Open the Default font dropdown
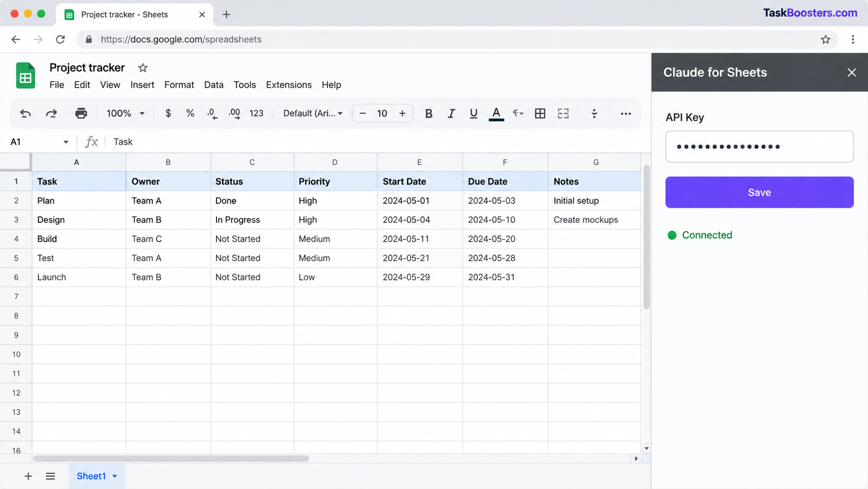This screenshot has width=868, height=489. [x=313, y=113]
